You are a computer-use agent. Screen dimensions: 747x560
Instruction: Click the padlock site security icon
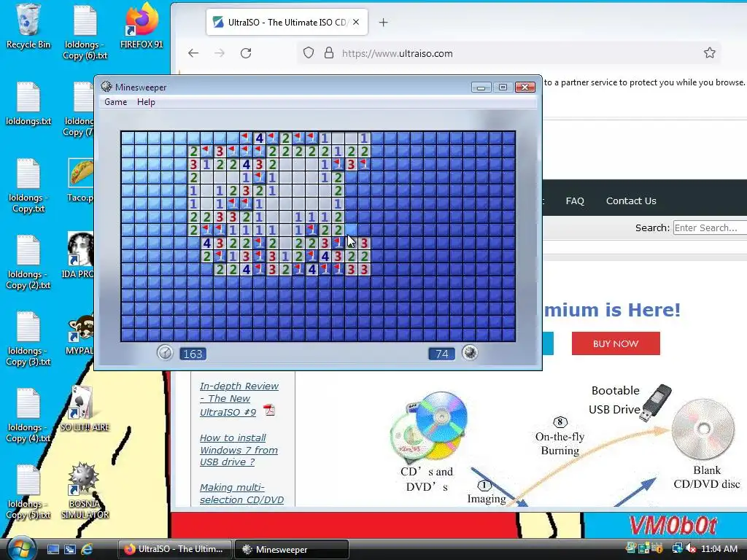[329, 52]
